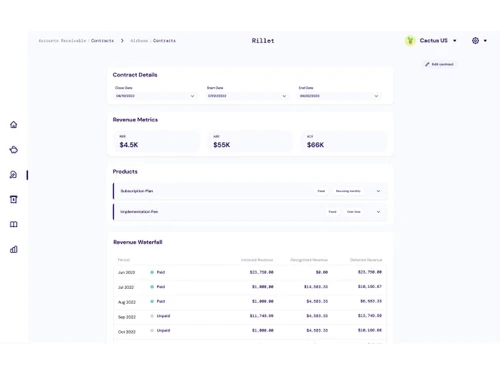Click the $55K ARR metric card
The image size is (500, 375).
pyautogui.click(x=250, y=141)
